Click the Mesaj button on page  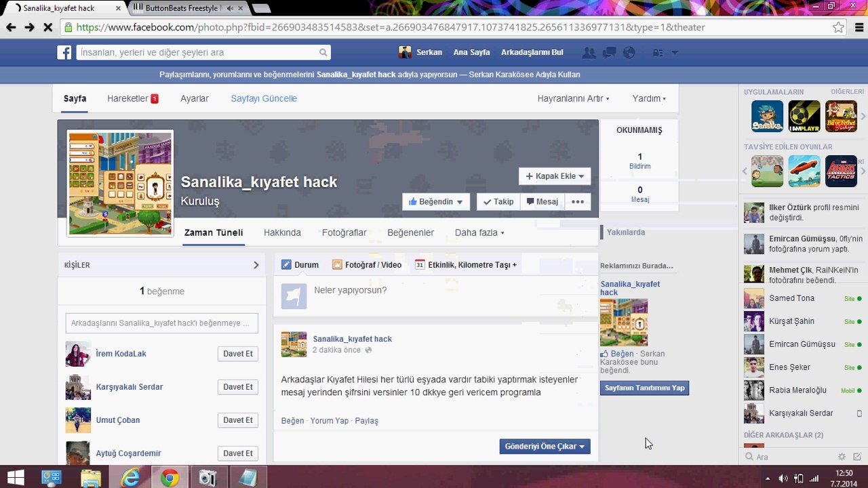click(542, 201)
